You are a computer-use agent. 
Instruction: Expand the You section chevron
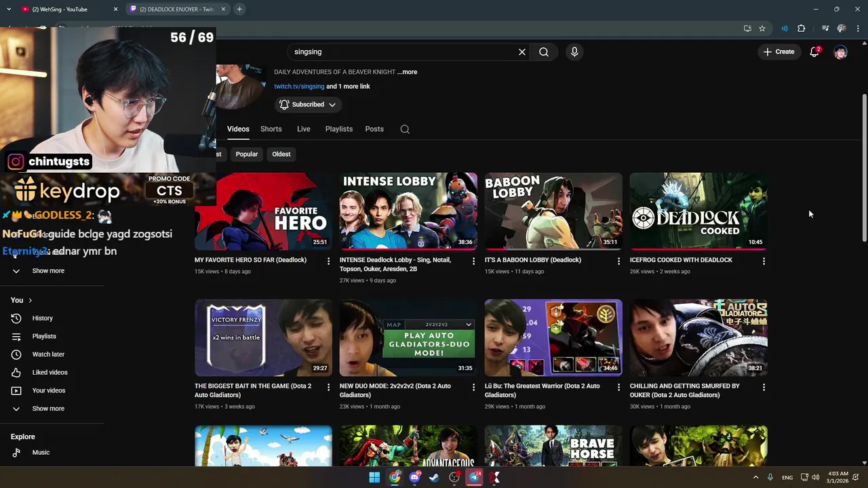pos(30,300)
